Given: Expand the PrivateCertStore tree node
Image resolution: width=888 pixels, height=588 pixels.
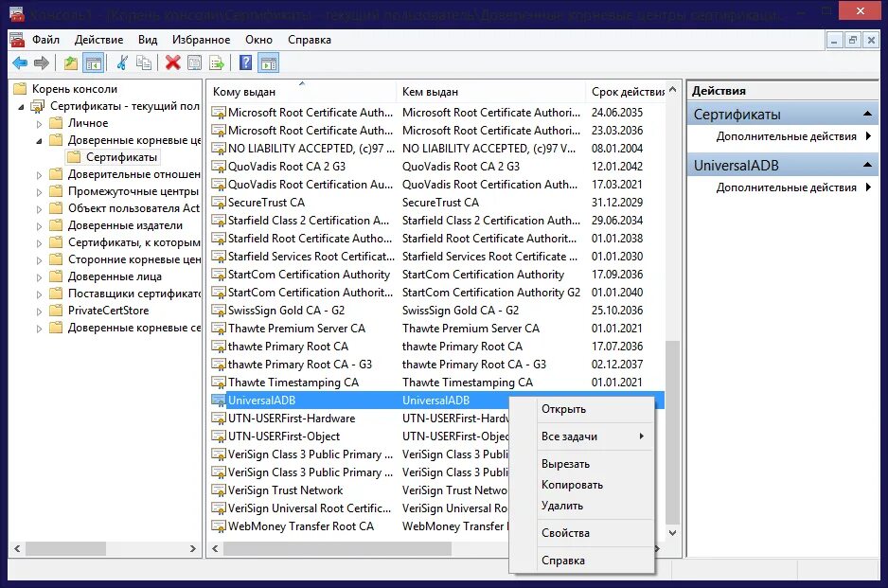Looking at the screenshot, I should 39,311.
